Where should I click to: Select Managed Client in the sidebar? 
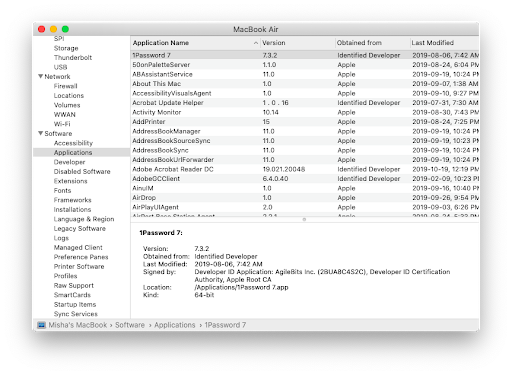coord(78,248)
